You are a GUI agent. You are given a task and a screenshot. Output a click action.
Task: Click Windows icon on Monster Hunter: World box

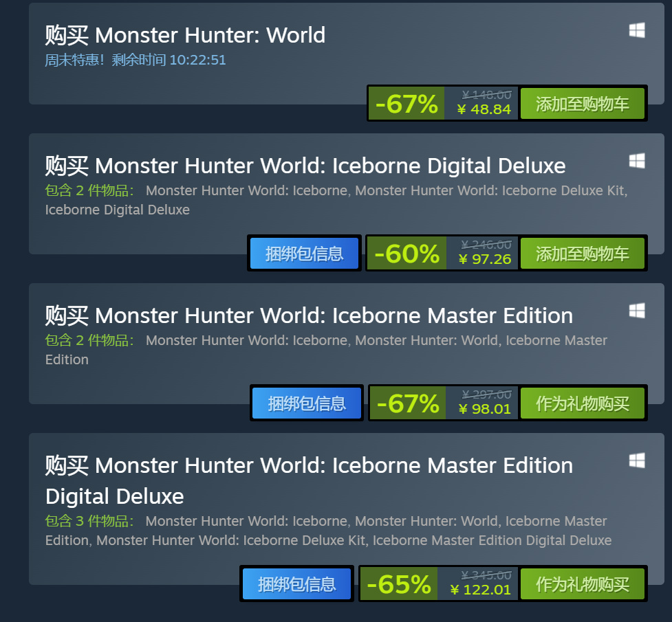coord(636,30)
